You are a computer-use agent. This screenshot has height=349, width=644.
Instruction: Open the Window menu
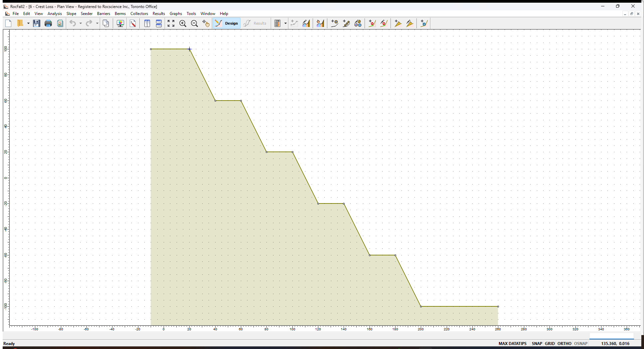(x=208, y=14)
